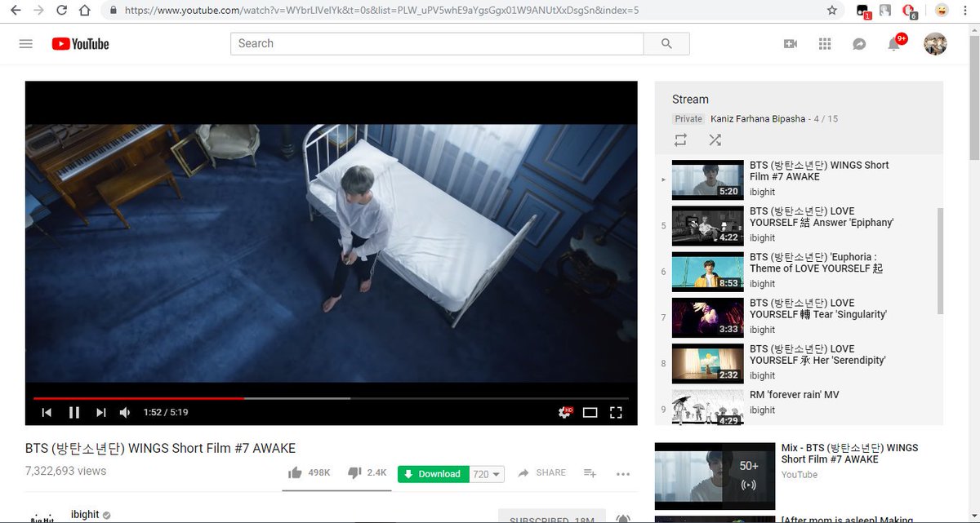The image size is (980, 523).
Task: Open the first black extension icon with badge
Action: (863, 11)
